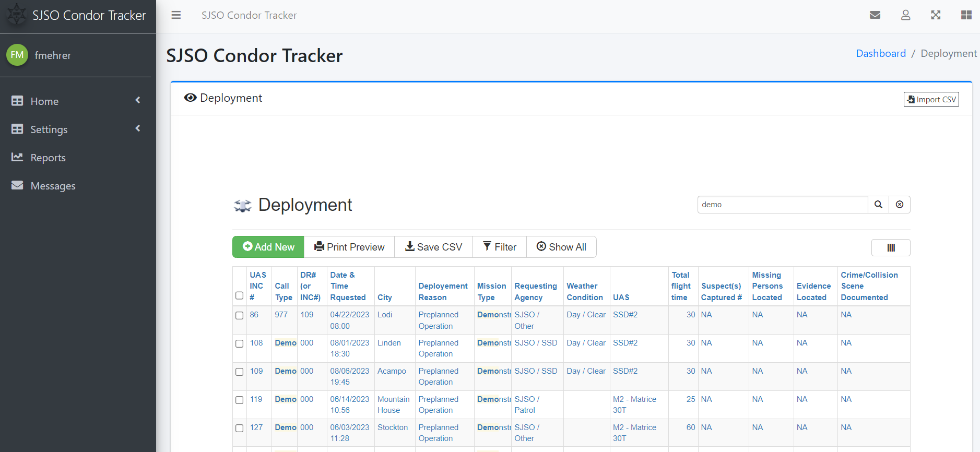This screenshot has height=452, width=980.
Task: Click the hamburger menu toggle icon
Action: pos(176,15)
